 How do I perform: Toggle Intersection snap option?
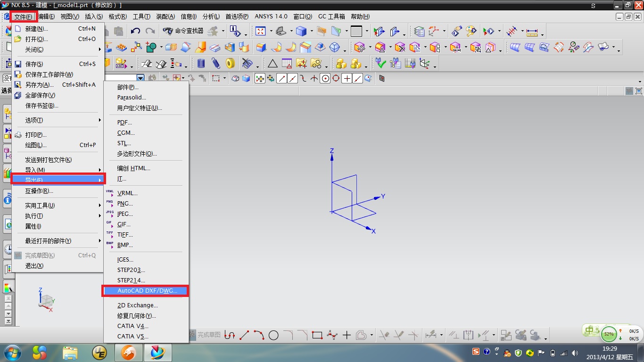(x=314, y=79)
